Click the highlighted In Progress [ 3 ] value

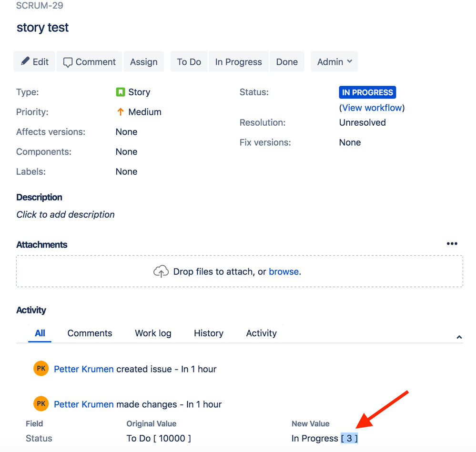click(x=349, y=438)
